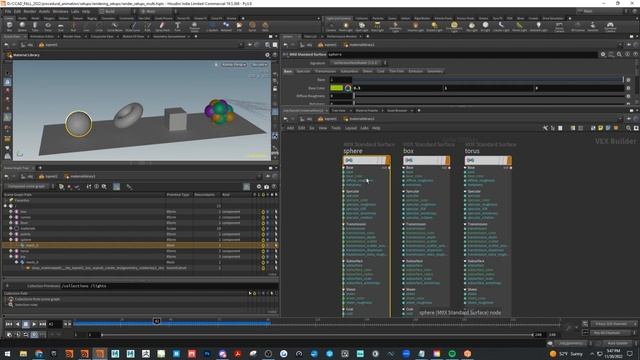640x360 pixels.
Task: Select the Null shelf tool
Action: pos(73,27)
